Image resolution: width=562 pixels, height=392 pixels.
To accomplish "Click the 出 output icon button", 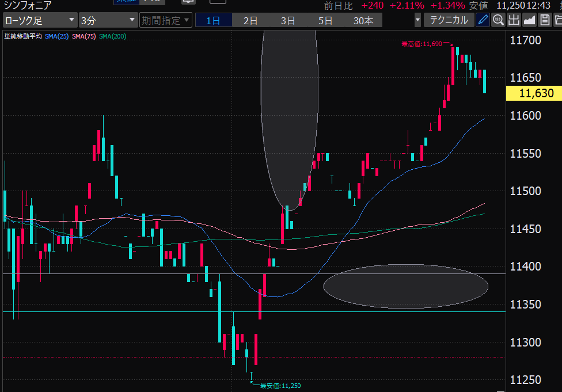I will tap(514, 20).
